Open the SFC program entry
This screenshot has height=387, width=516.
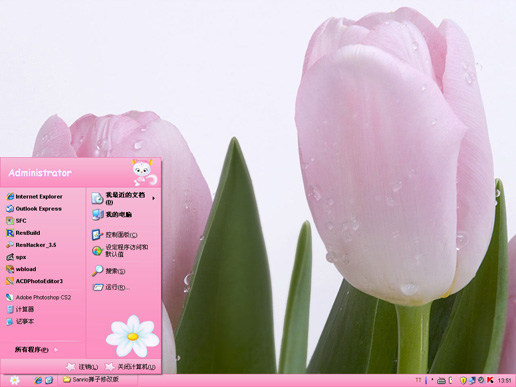pos(16,221)
